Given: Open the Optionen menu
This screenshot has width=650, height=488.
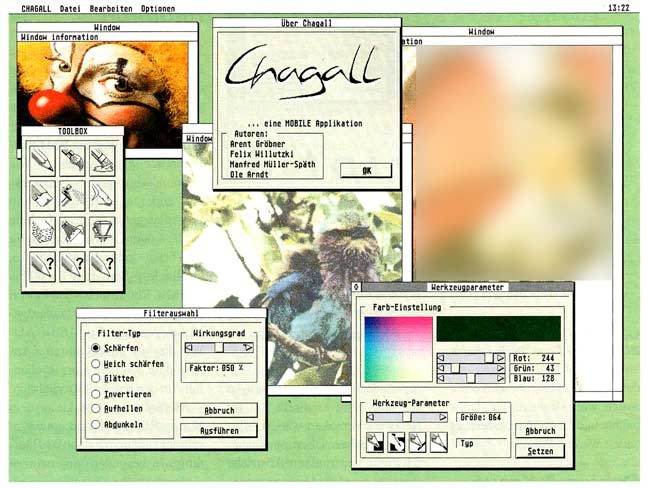Looking at the screenshot, I should point(157,8).
